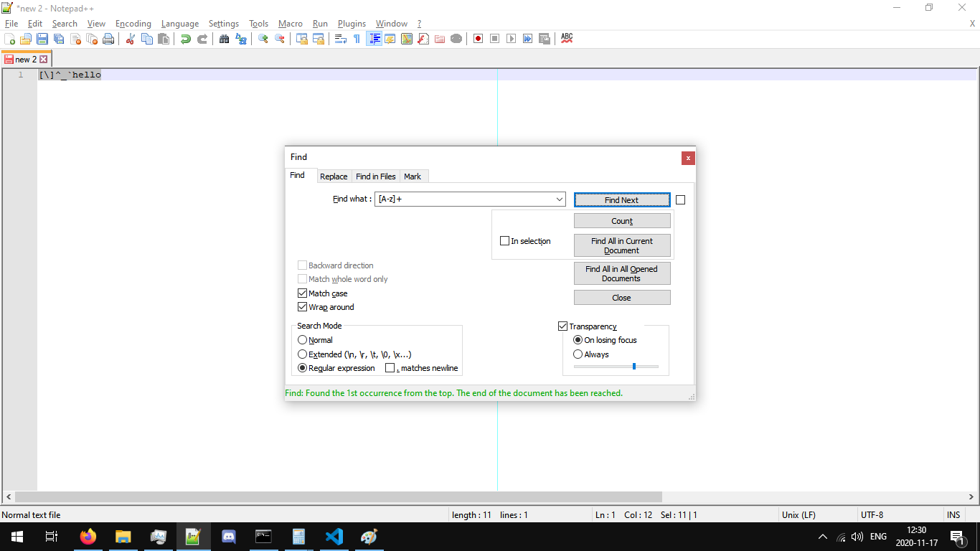Save the current file with toolbar icon
Screen dimensions: 980x551
pyautogui.click(x=42, y=39)
